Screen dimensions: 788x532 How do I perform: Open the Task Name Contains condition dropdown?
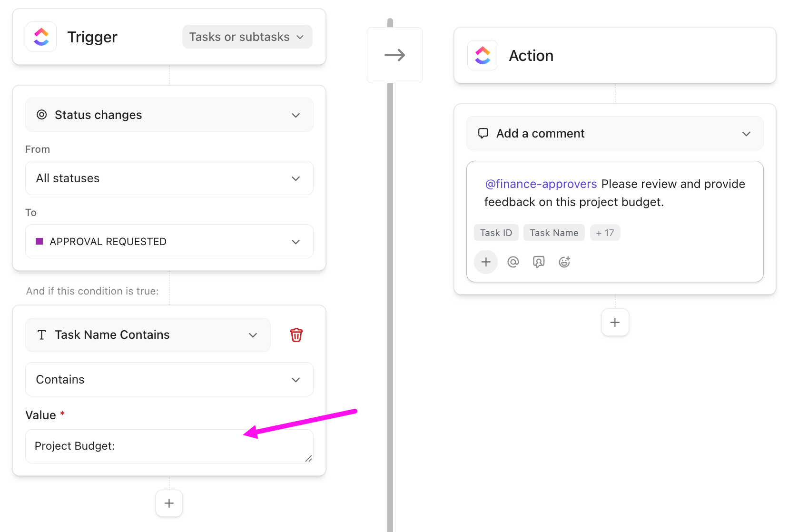click(x=148, y=335)
